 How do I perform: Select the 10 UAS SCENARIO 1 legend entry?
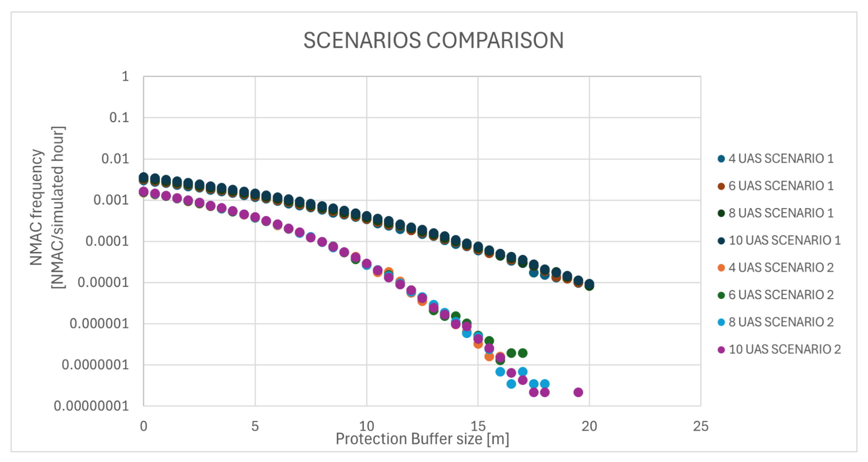click(x=779, y=240)
